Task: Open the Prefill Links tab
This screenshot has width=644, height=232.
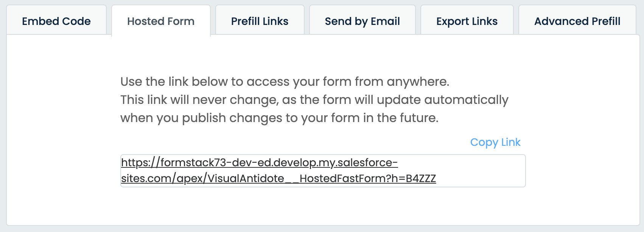Action: click(x=260, y=21)
